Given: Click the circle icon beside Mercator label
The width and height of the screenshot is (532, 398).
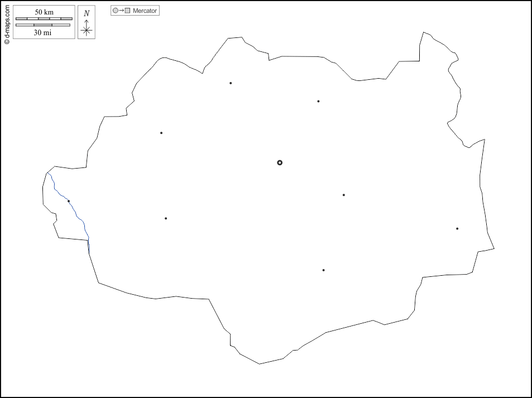Looking at the screenshot, I should click(116, 11).
